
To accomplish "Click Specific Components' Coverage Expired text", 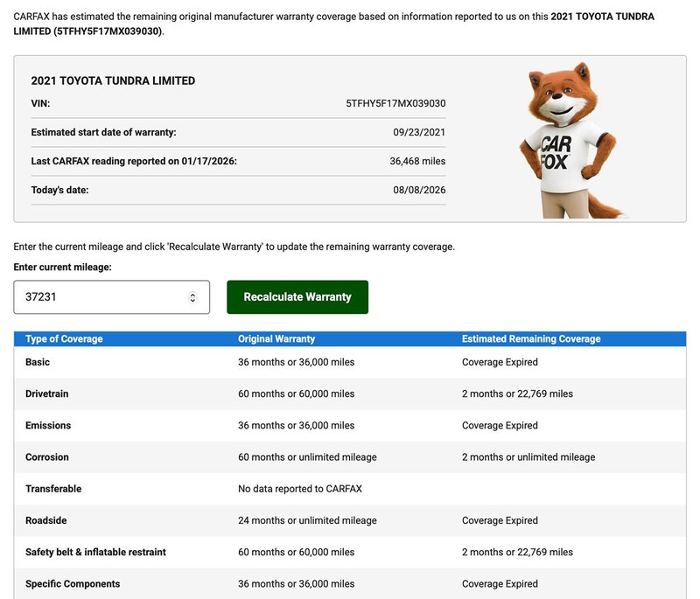I will click(x=500, y=584).
